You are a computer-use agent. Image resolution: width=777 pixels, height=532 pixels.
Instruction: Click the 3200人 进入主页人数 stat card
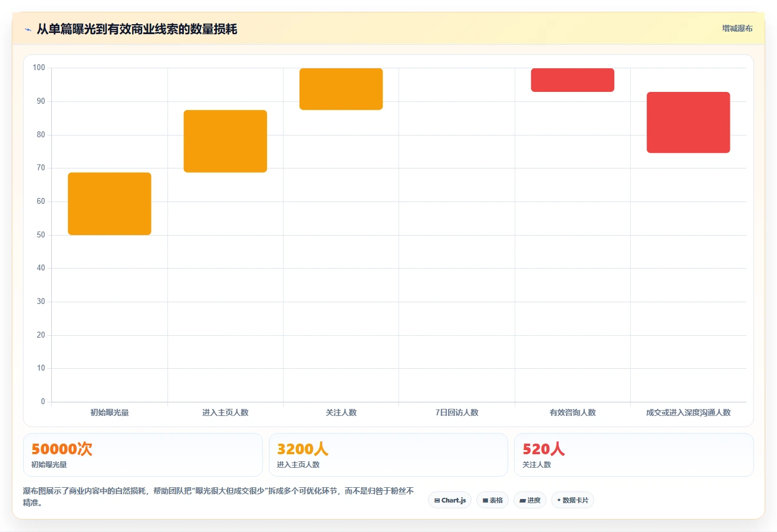coord(388,455)
